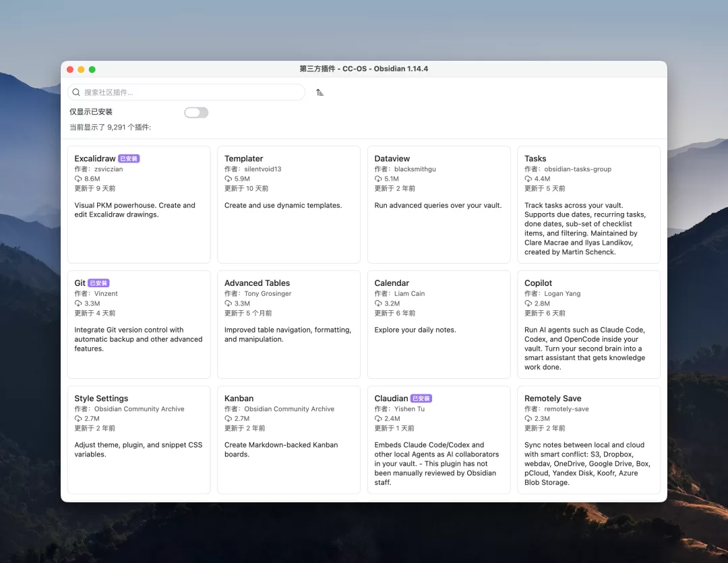This screenshot has height=563, width=728.
Task: Select the Calendar plugin title
Action: point(392,283)
